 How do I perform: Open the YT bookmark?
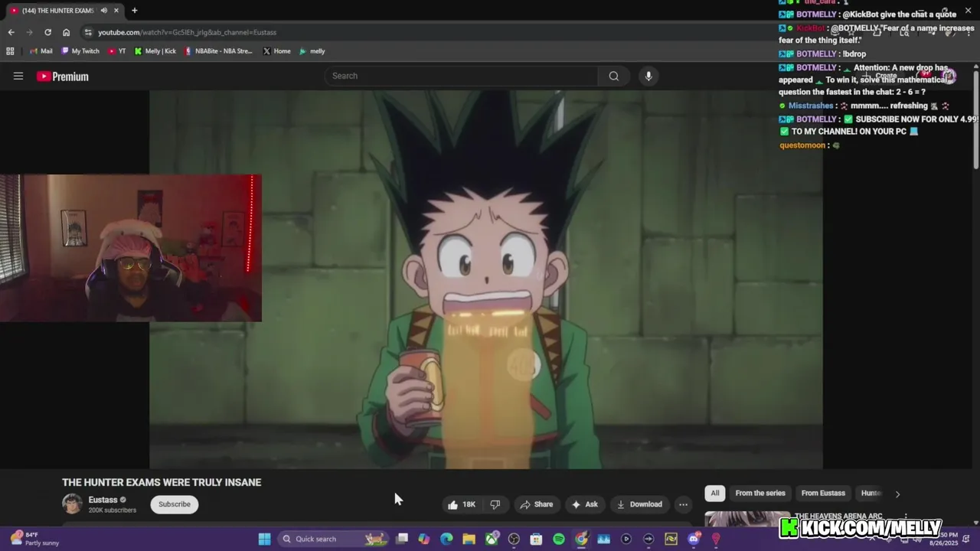(117, 51)
